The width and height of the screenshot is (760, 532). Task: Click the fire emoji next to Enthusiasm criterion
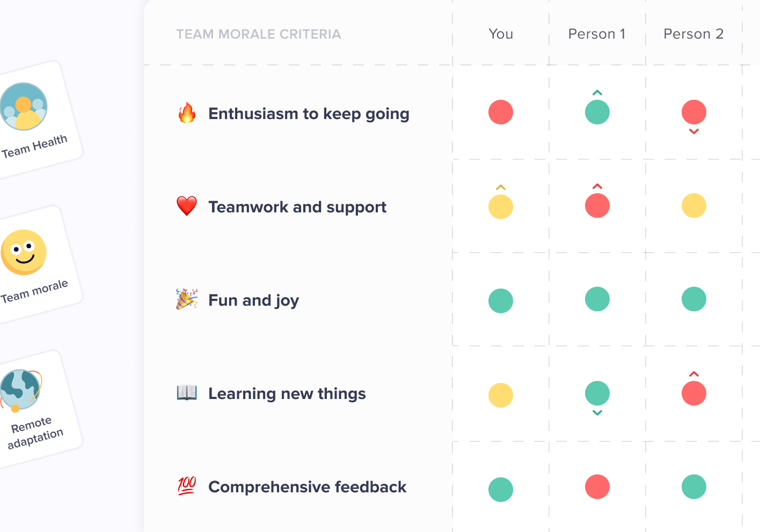186,113
